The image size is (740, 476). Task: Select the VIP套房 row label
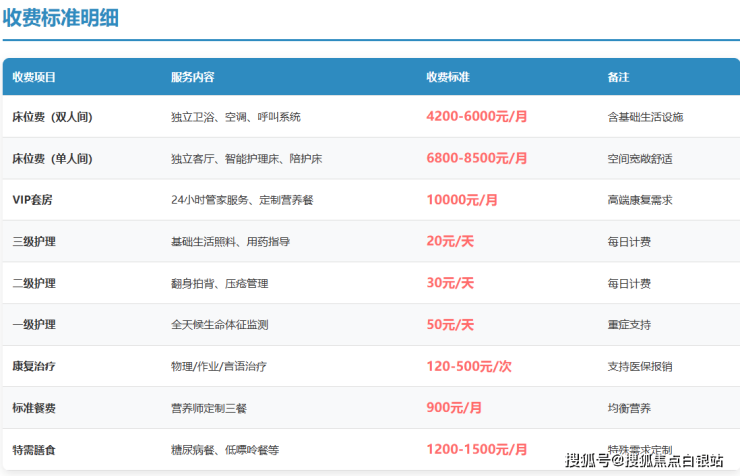point(32,200)
